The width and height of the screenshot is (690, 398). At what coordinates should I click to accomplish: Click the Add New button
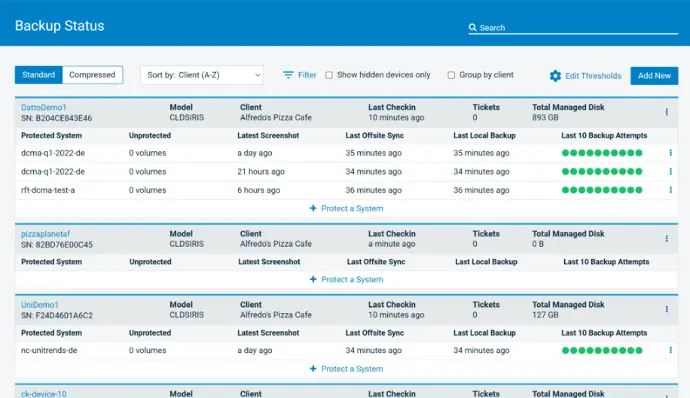(x=654, y=76)
